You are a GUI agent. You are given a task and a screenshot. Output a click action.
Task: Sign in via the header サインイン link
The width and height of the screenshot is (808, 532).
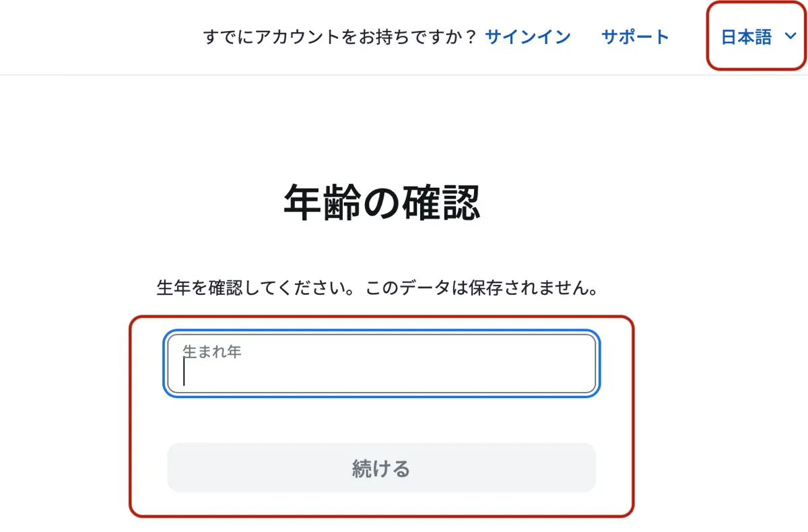pos(527,36)
